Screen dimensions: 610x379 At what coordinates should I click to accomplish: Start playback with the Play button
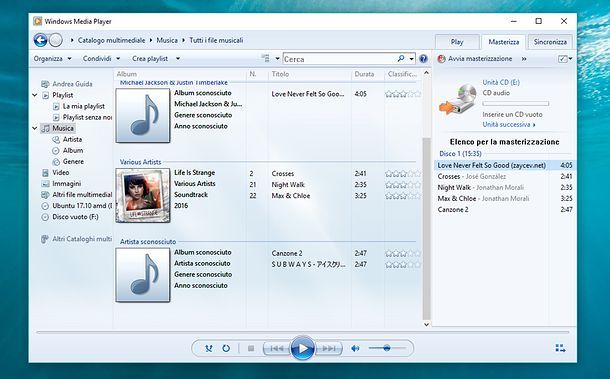(x=302, y=348)
